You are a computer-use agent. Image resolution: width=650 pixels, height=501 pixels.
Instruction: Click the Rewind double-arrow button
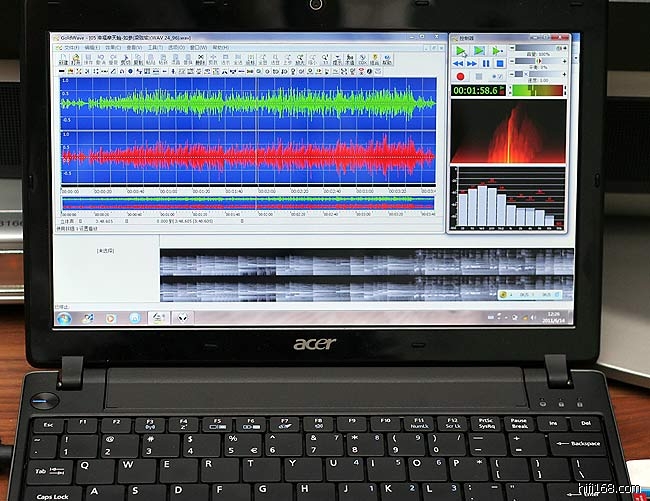460,63
